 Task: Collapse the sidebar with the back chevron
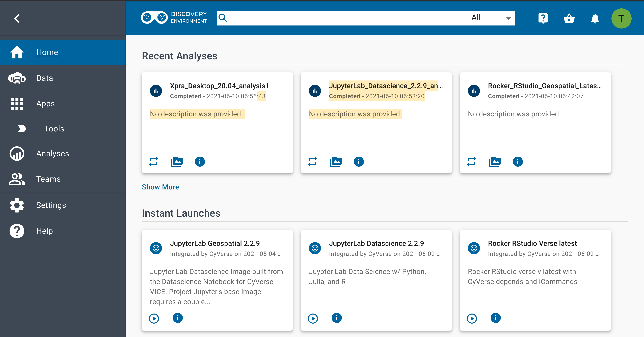[17, 18]
